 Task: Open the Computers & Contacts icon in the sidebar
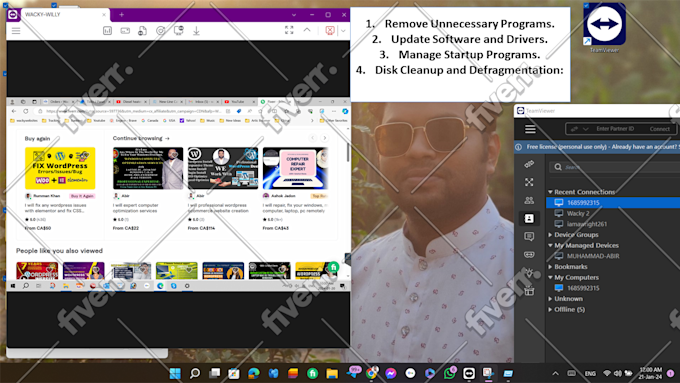click(x=529, y=218)
